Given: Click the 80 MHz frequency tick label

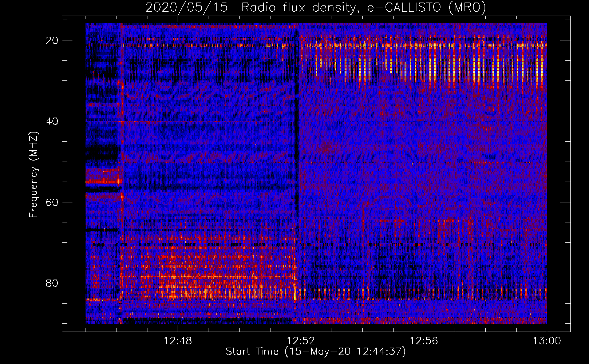Looking at the screenshot, I should coord(52,283).
